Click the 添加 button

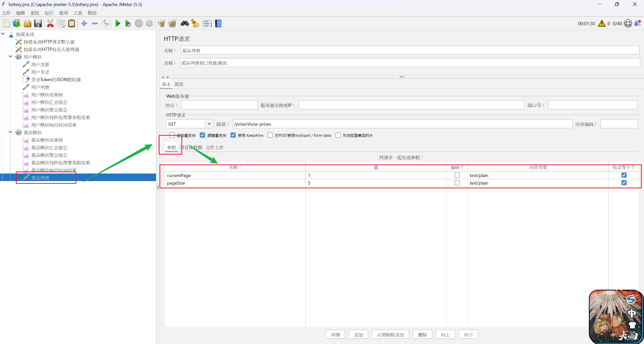(x=358, y=335)
